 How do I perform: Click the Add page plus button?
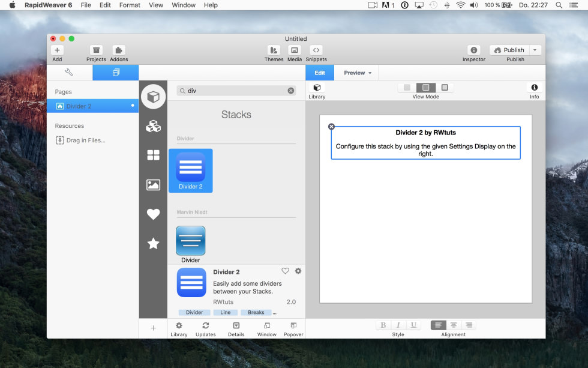click(57, 50)
